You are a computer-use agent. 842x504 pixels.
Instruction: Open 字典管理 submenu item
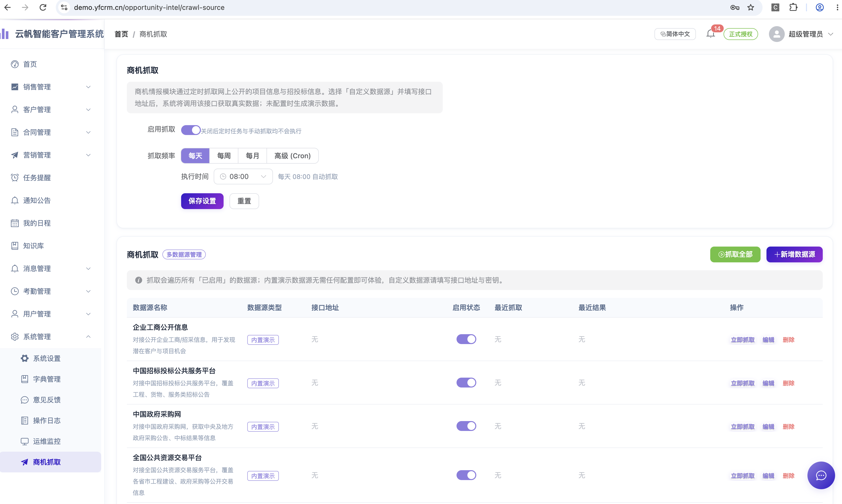click(51, 379)
